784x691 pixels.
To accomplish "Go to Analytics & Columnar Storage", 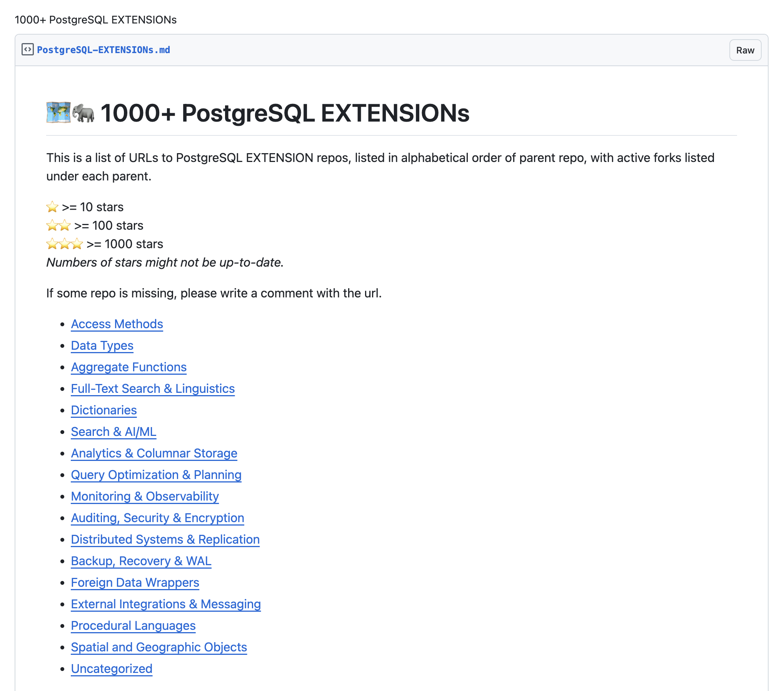I will coord(154,453).
